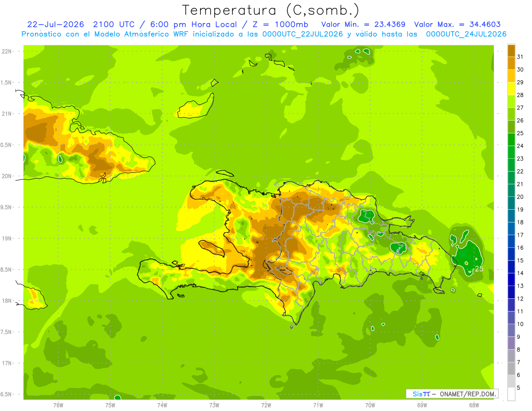
Task: Click the '74W' longitude label
Action: (162, 405)
